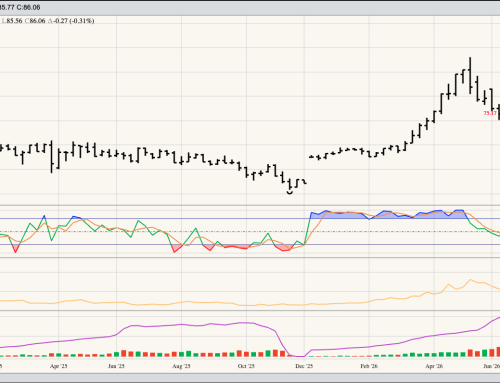Click the 'L85.56' low price readout
The height and width of the screenshot is (383, 500).
(12, 21)
